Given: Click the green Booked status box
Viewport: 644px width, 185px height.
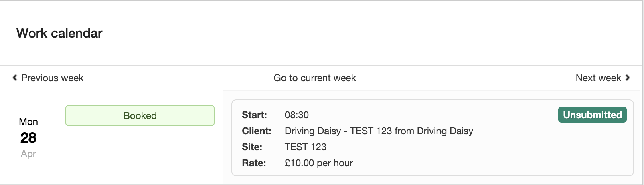Looking at the screenshot, I should click(140, 116).
